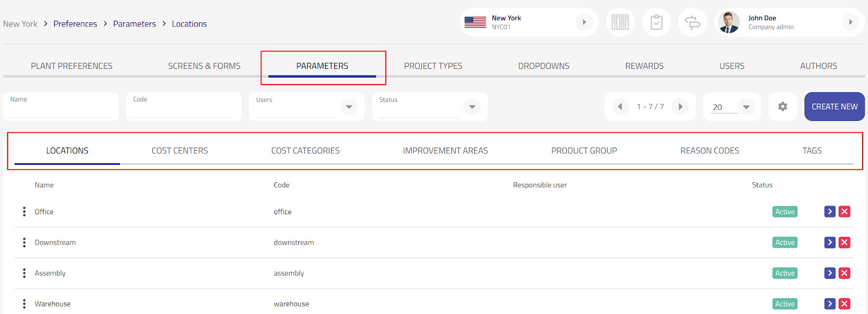The width and height of the screenshot is (868, 314).
Task: Click the clipboard checklist icon
Action: click(656, 22)
